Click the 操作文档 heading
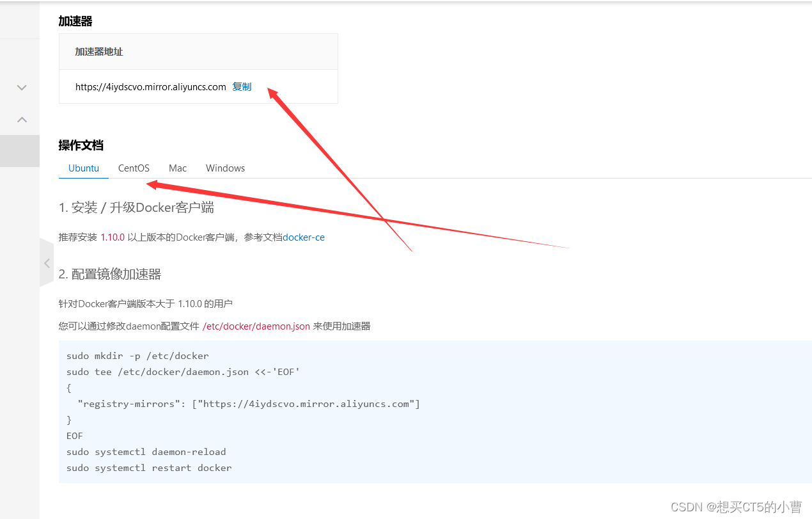Viewport: 812px width, 519px height. tap(81, 145)
